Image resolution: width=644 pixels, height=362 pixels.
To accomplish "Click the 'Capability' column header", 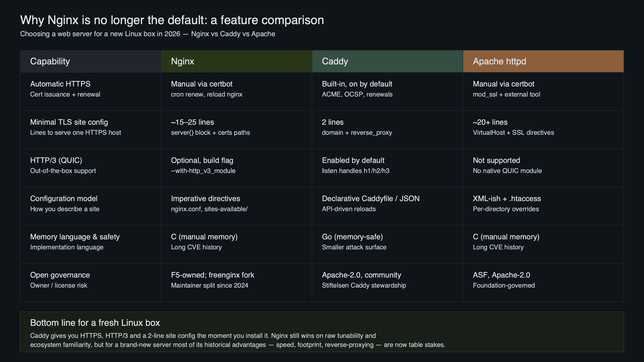I will 91,61.
